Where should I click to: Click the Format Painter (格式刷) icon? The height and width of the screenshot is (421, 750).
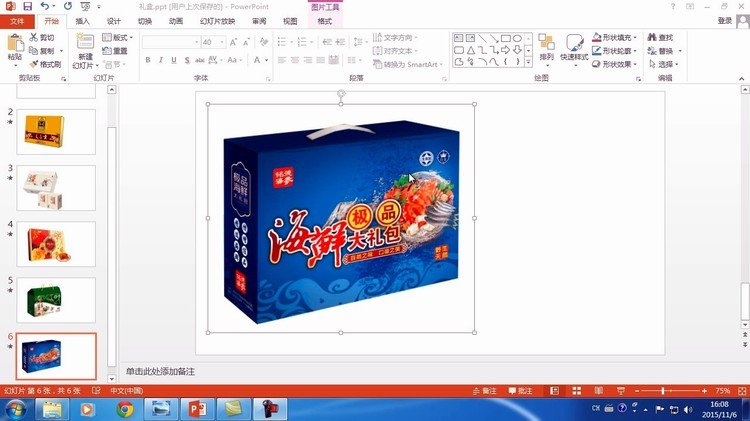(x=33, y=64)
